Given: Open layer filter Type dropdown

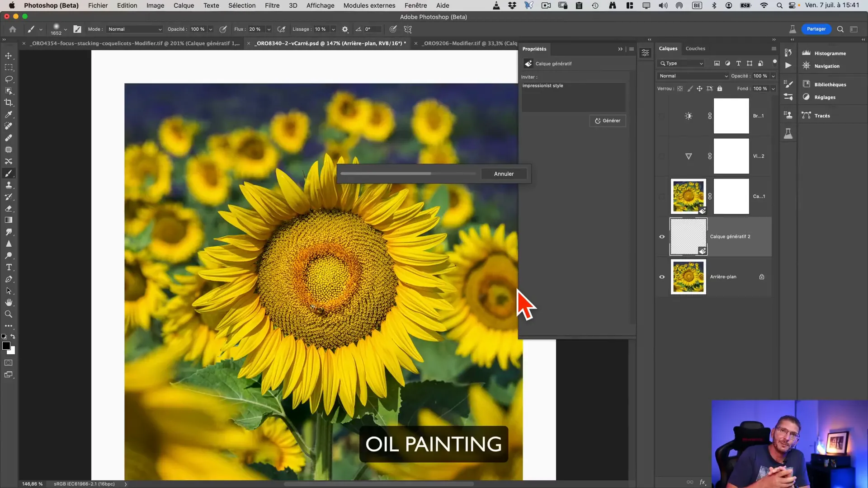Looking at the screenshot, I should point(681,63).
